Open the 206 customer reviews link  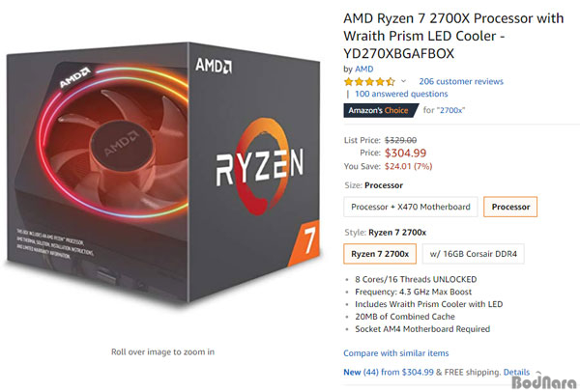coord(461,81)
